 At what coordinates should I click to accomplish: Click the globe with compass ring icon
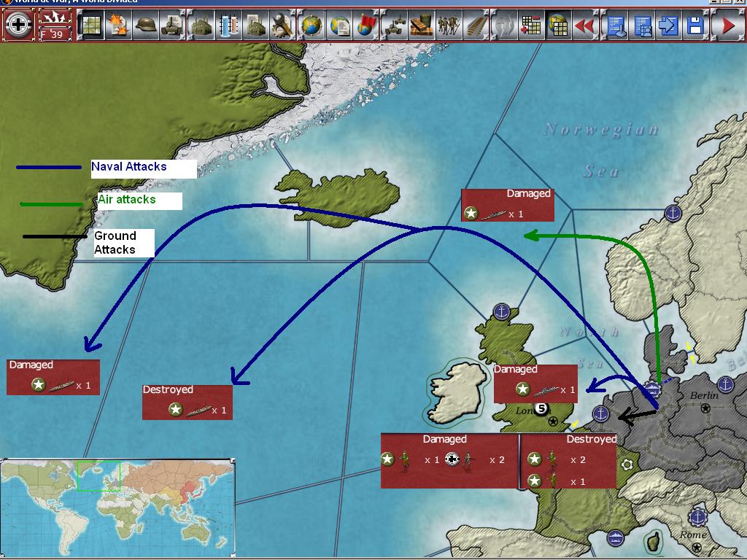311,25
